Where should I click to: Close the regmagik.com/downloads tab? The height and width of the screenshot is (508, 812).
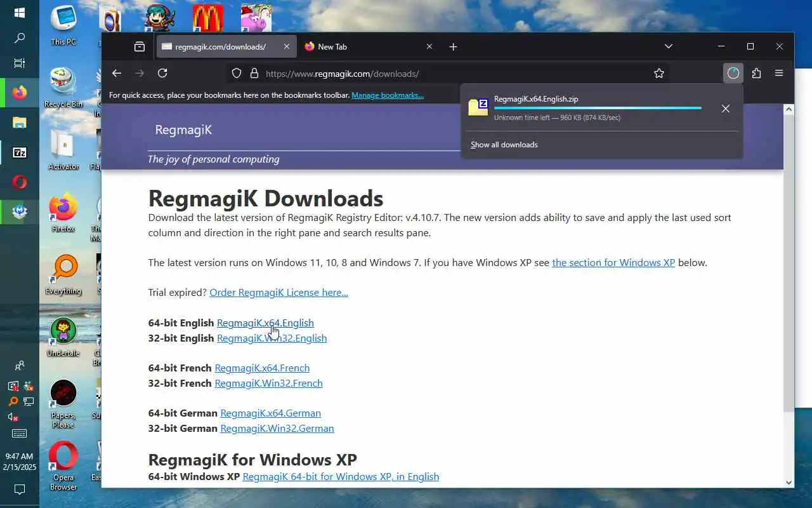coord(286,46)
